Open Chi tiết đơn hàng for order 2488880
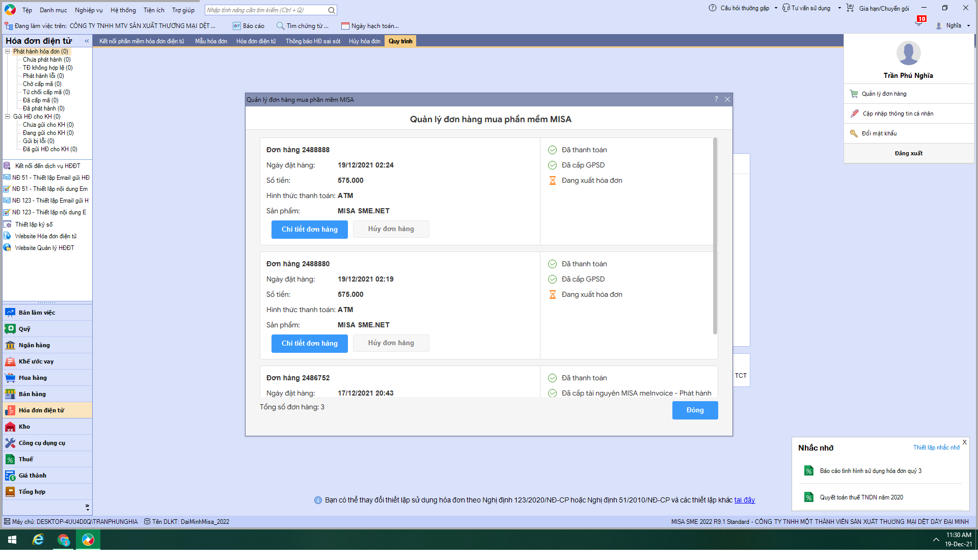Screen dimensions: 978x560 pos(310,343)
